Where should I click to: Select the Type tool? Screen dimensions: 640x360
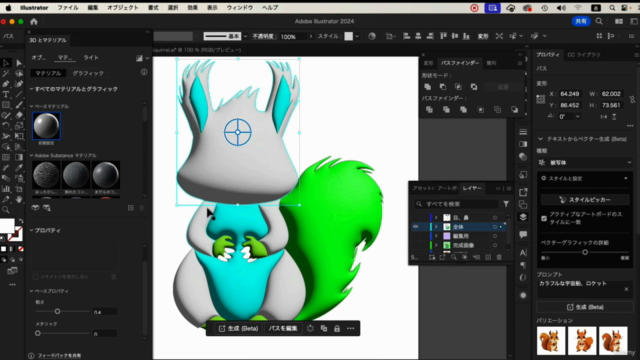coord(6,94)
